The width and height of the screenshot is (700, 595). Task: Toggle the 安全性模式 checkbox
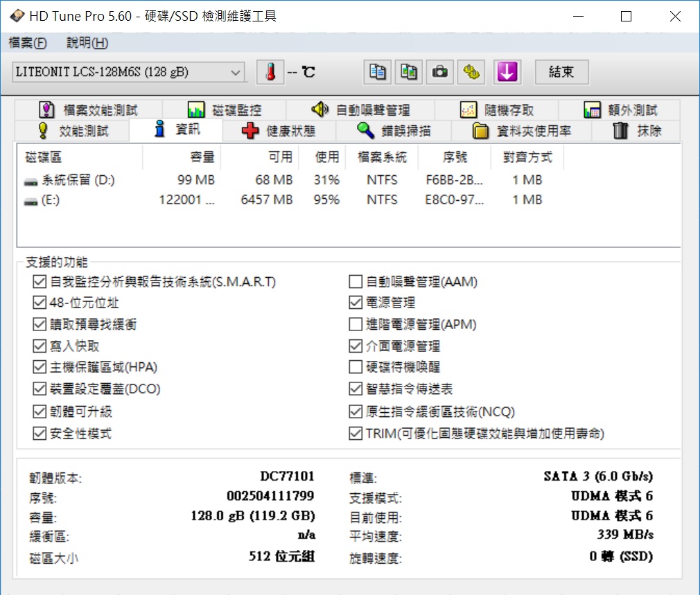[x=40, y=433]
